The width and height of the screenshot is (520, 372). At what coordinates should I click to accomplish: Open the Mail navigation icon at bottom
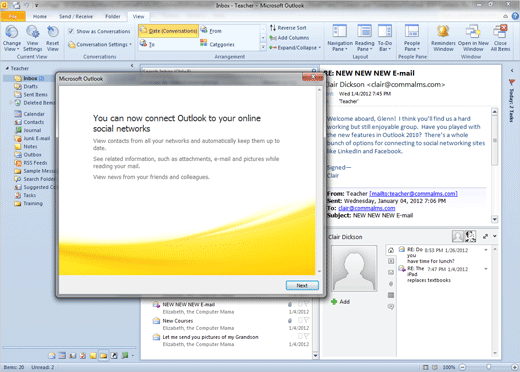click(52, 356)
